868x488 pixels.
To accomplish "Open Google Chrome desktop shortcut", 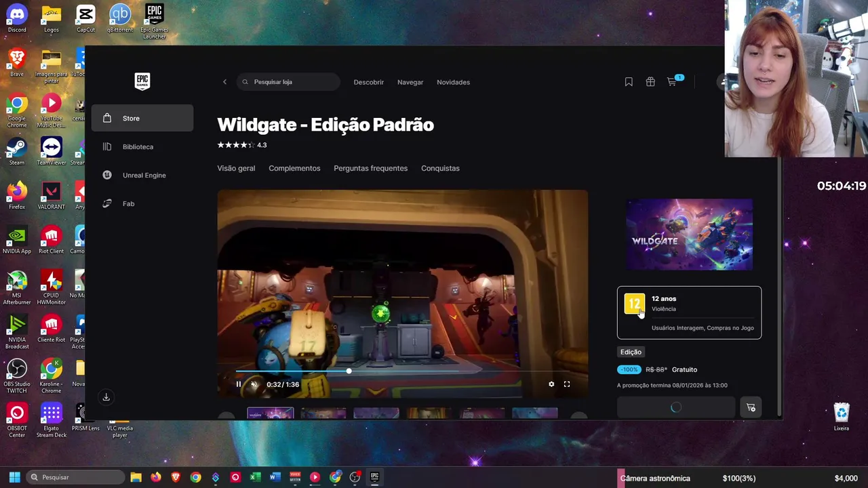I will [17, 111].
